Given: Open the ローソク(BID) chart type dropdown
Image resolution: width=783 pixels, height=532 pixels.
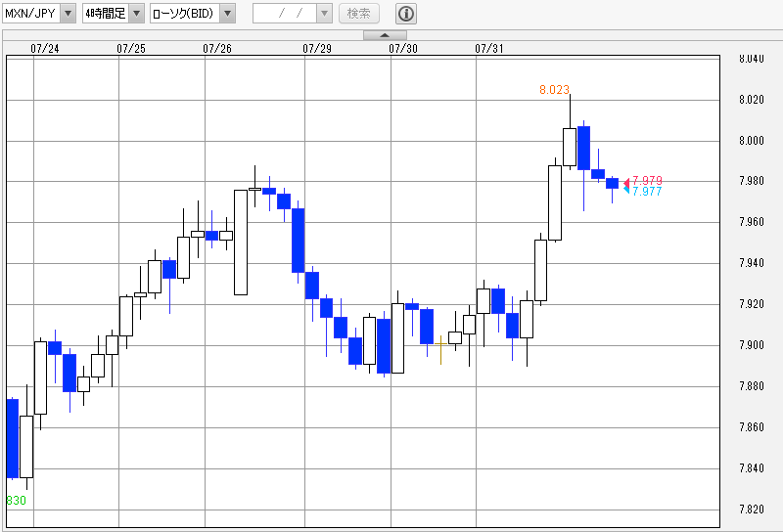Looking at the screenshot, I should [227, 14].
